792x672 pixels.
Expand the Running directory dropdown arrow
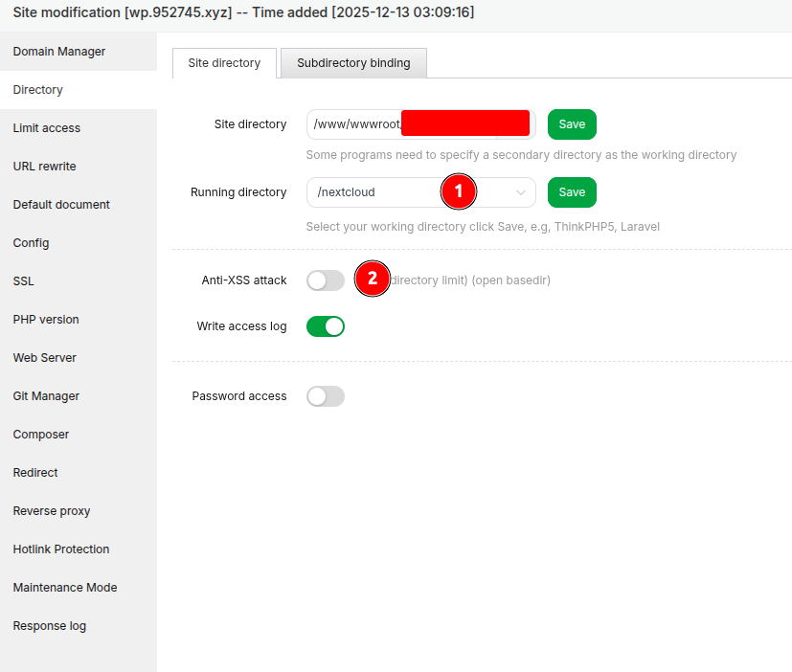coord(521,192)
